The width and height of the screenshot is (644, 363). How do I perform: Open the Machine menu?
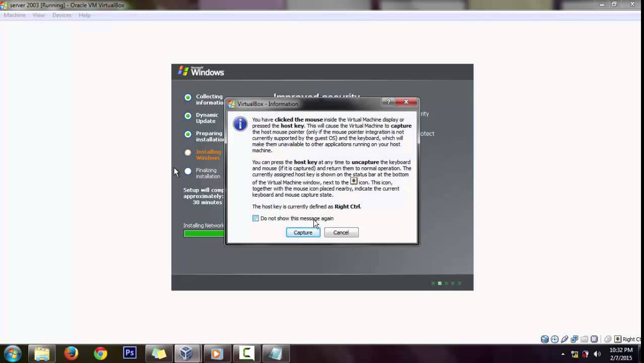(15, 15)
